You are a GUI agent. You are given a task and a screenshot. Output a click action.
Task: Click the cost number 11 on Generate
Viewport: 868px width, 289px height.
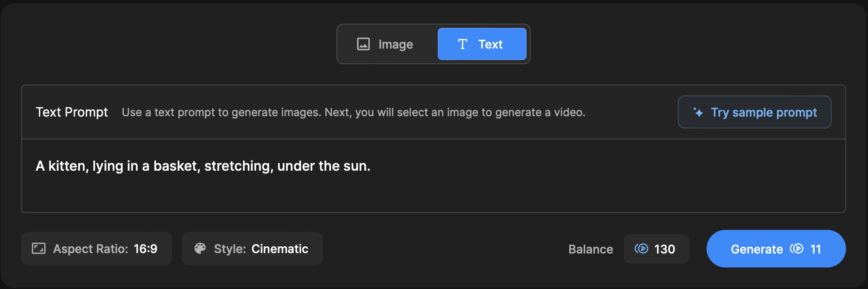pos(816,249)
